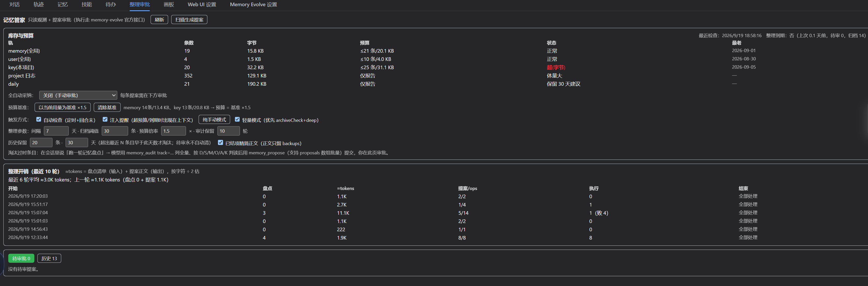
Task: Click the 5/14 提案/ops value
Action: [x=463, y=213]
